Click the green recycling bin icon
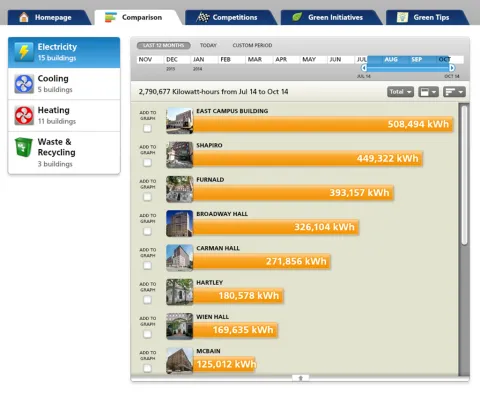The width and height of the screenshot is (480, 395). 24,147
